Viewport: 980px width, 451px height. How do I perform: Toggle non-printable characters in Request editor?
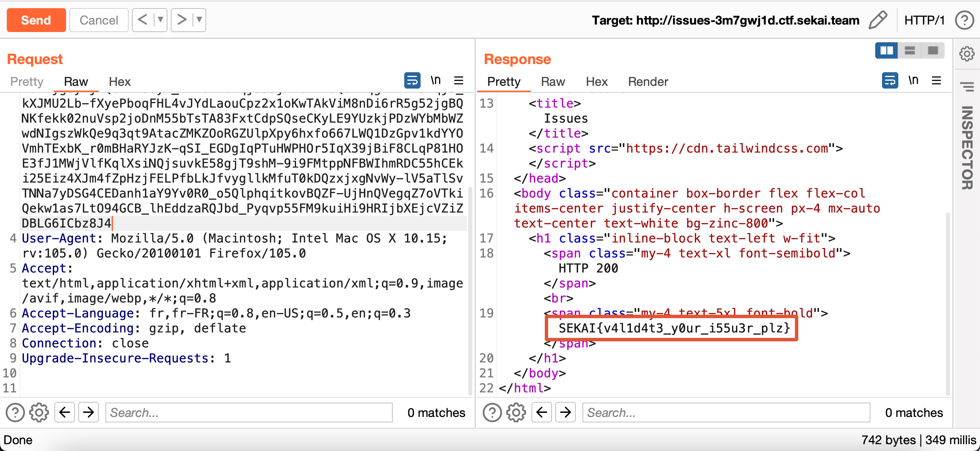(x=436, y=80)
